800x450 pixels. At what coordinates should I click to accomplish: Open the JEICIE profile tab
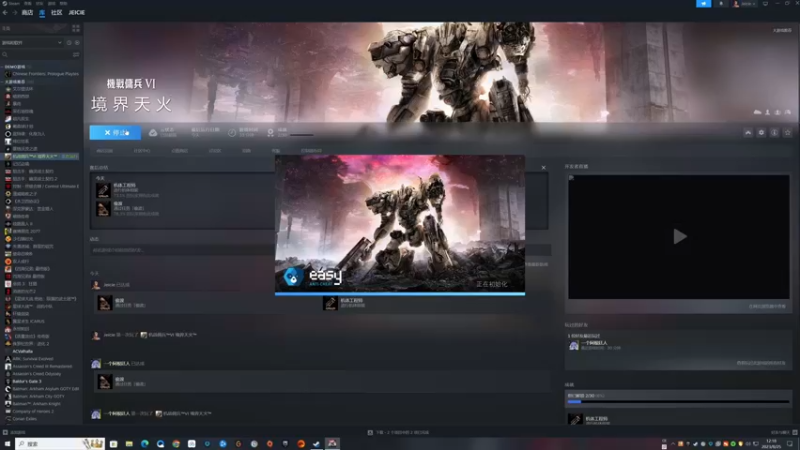click(77, 13)
